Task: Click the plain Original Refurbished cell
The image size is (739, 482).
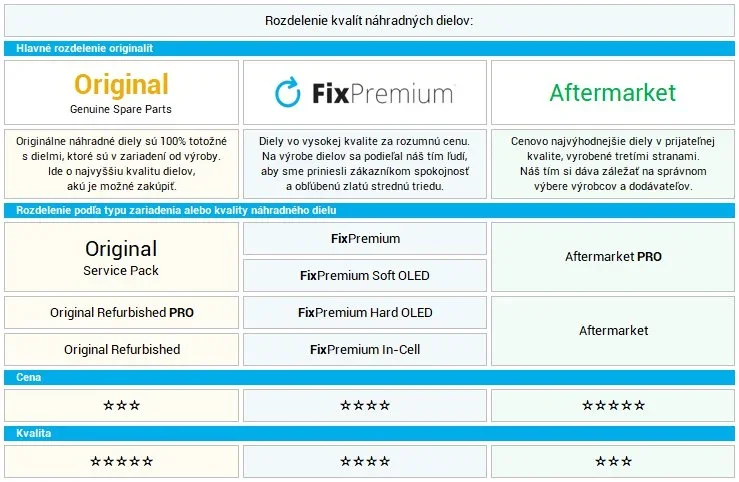Action: pos(121,350)
